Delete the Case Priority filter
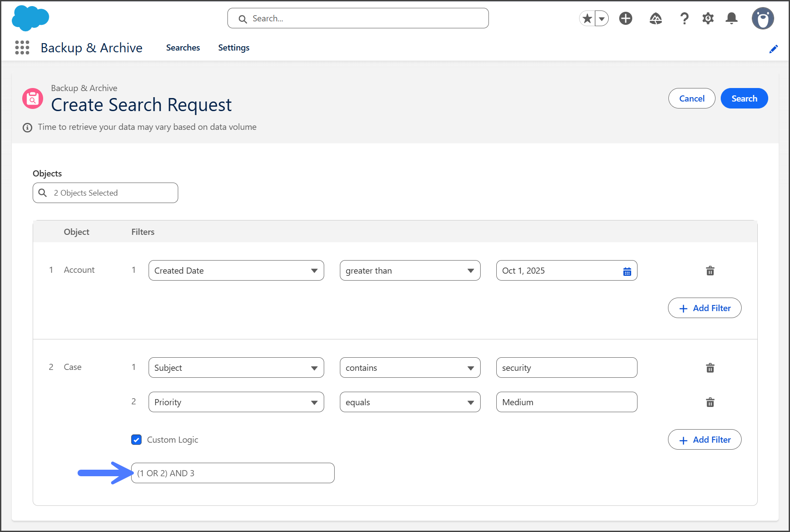 coord(710,402)
